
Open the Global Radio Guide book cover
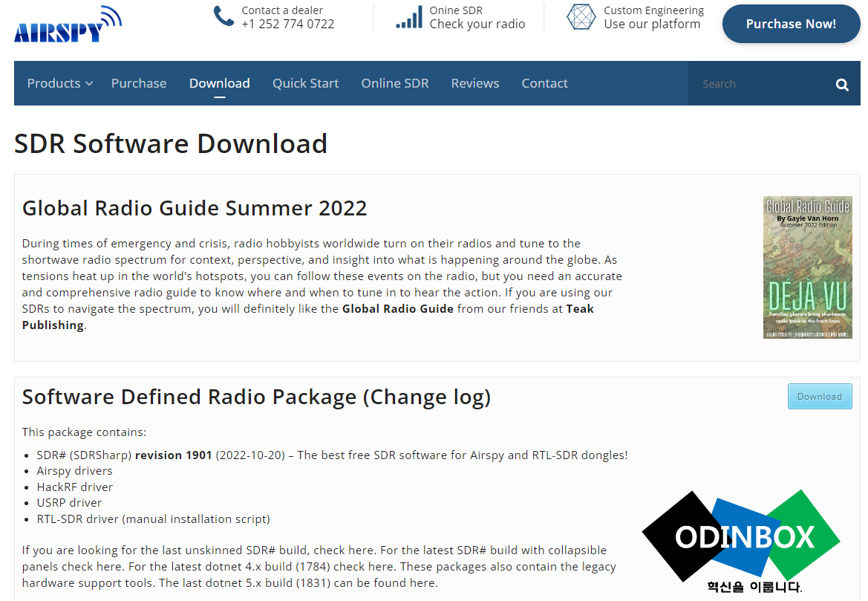coord(808,267)
